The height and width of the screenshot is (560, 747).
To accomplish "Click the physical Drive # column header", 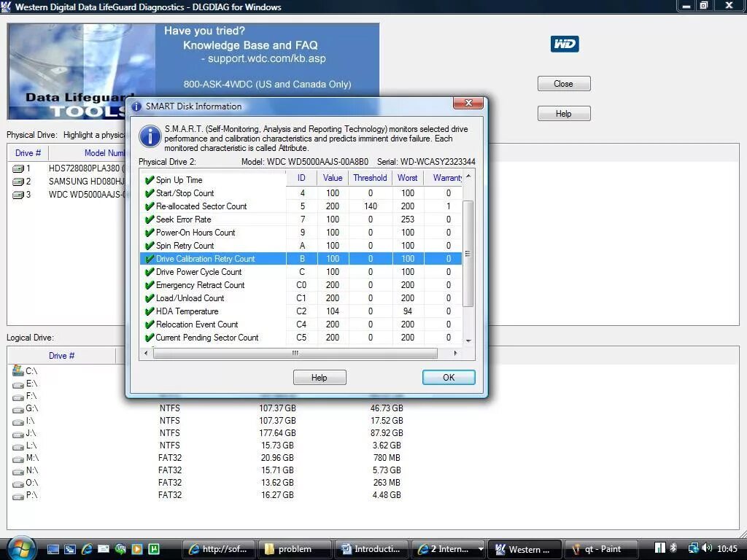I will [28, 153].
